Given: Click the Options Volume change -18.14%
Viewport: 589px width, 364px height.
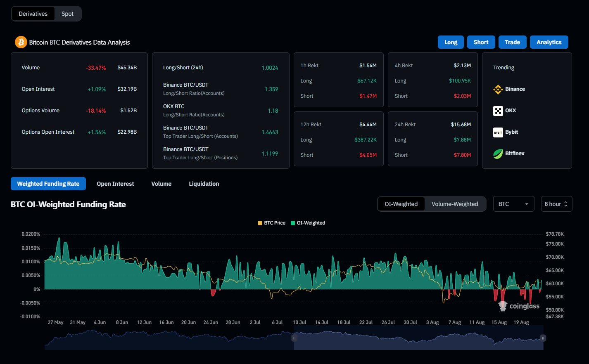Looking at the screenshot, I should pos(96,111).
